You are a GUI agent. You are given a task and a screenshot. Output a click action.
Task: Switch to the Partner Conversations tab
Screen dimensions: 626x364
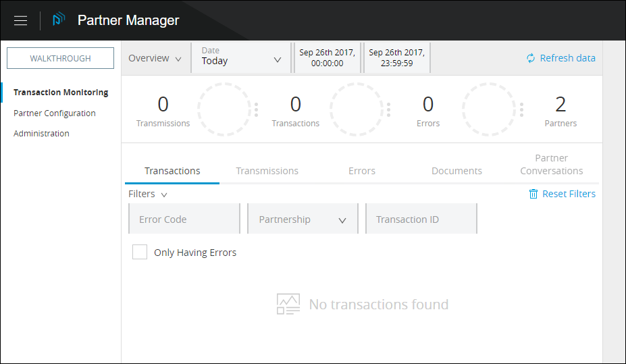pos(551,165)
